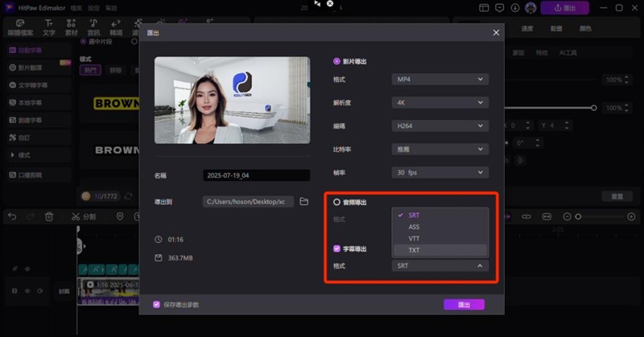The image size is (644, 337).
Task: Click the trash delete icon in timeline toolbar
Action: 49,216
